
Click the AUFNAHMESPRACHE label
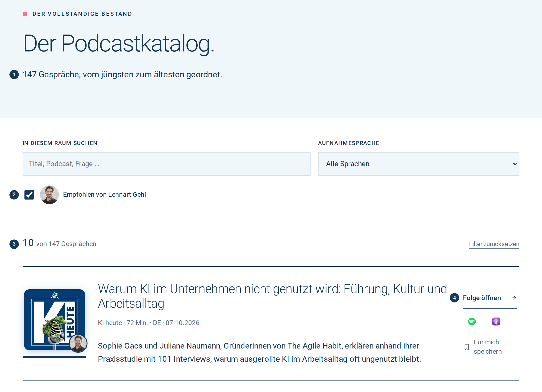[x=349, y=143]
